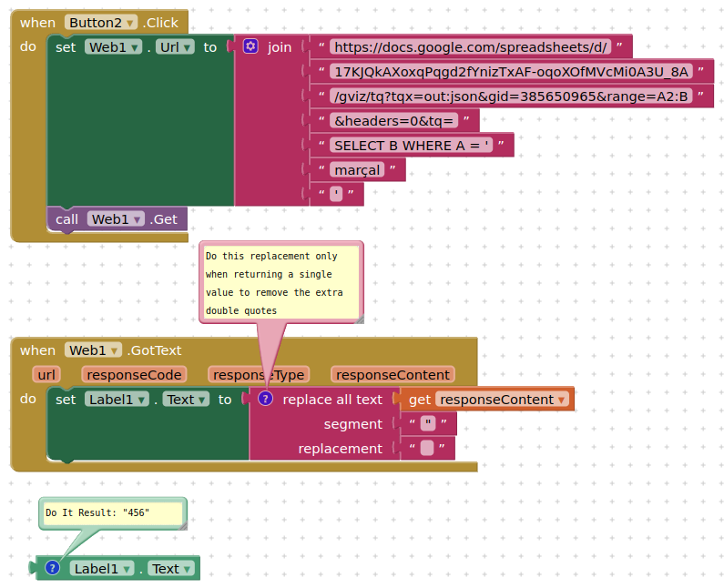
Task: Click the &headers=0&tq= text field
Action: [x=394, y=121]
